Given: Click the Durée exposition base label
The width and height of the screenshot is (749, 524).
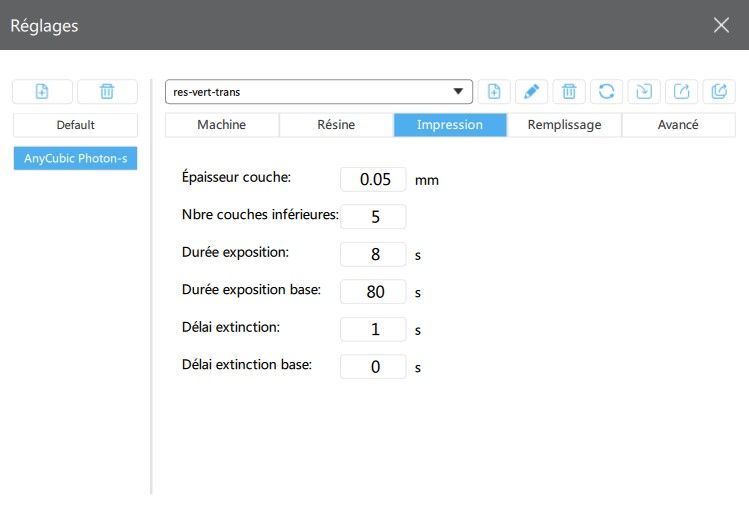Looking at the screenshot, I should (x=251, y=289).
